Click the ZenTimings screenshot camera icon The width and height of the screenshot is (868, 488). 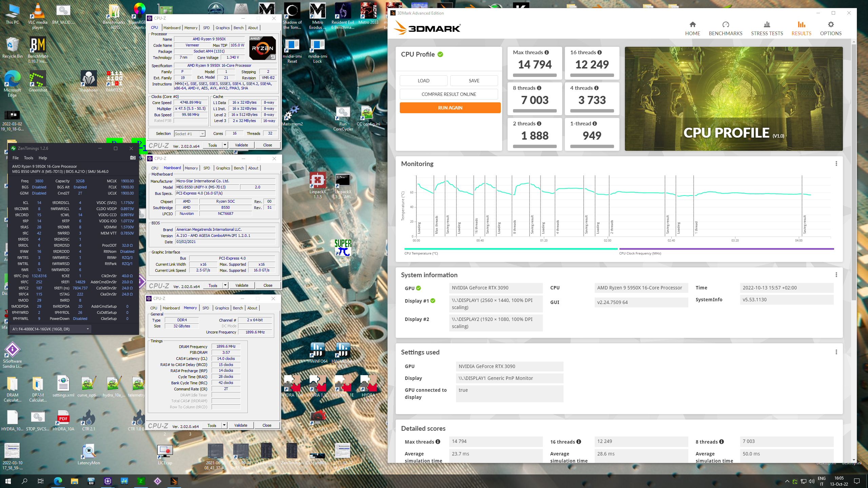pos(133,158)
